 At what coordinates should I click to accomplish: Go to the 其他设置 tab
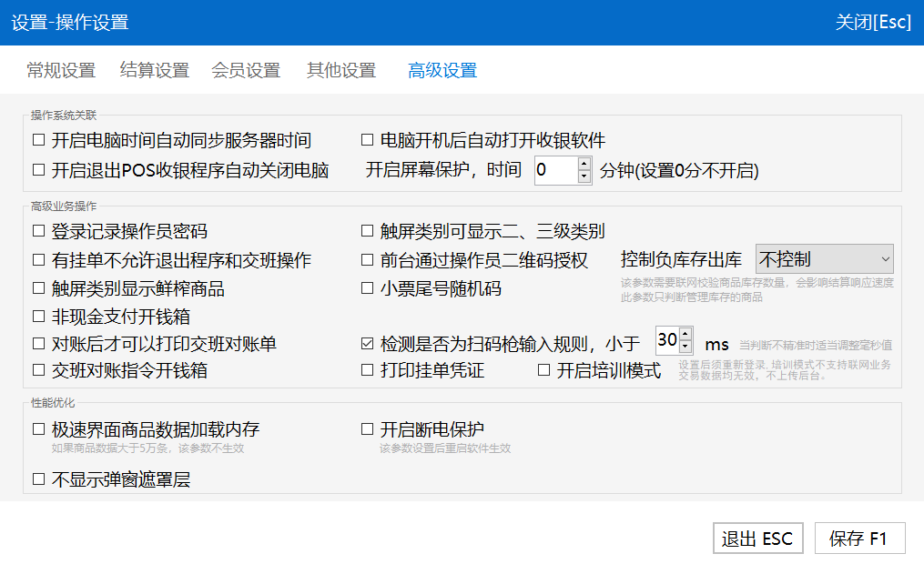tap(341, 71)
